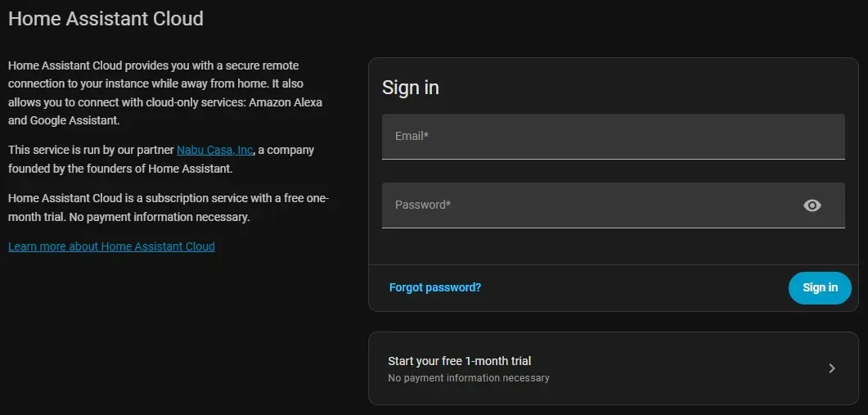Click the Home Assistant Cloud page title
868x415 pixels.
coord(106,18)
